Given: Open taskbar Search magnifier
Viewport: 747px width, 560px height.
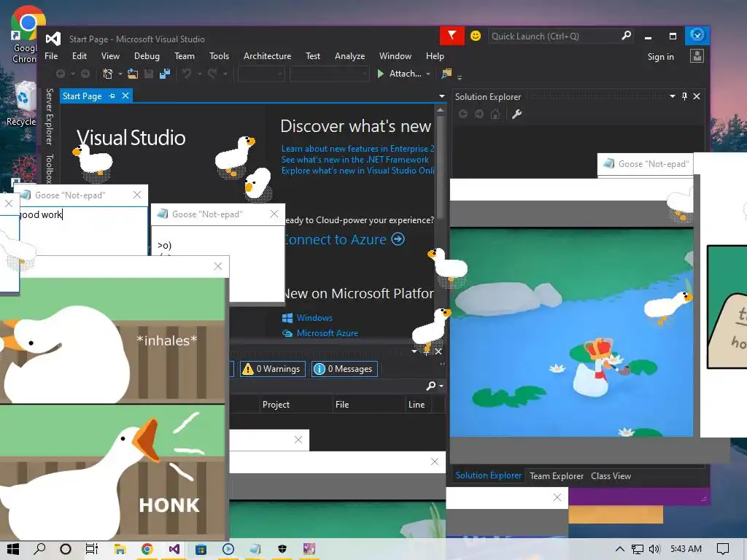Looking at the screenshot, I should [39, 549].
